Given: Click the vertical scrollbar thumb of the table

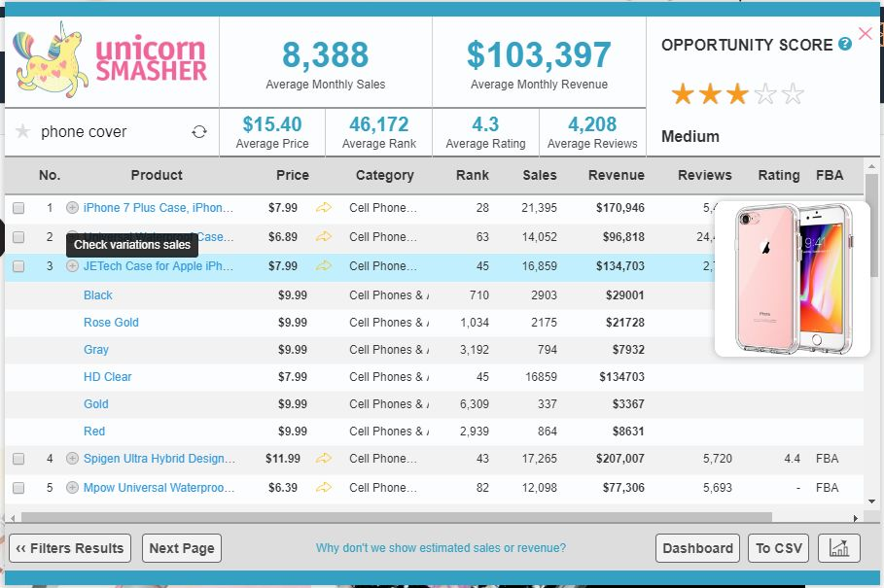Looking at the screenshot, I should click(x=871, y=225).
